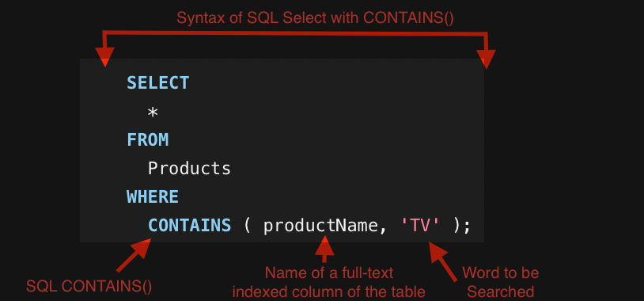
Task: Click the caption 'Name of a full-text indexed column'
Action: pyautogui.click(x=328, y=282)
